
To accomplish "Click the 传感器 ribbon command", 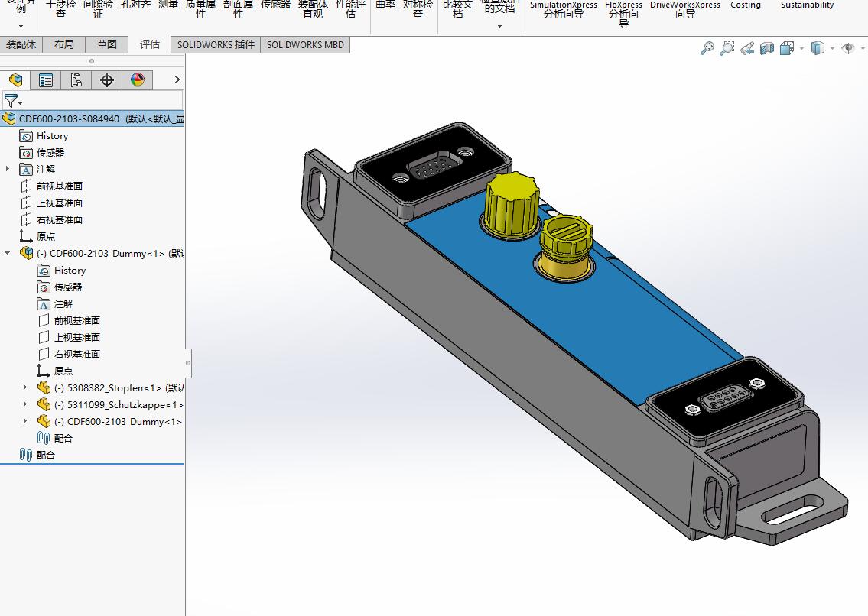I will (275, 5).
